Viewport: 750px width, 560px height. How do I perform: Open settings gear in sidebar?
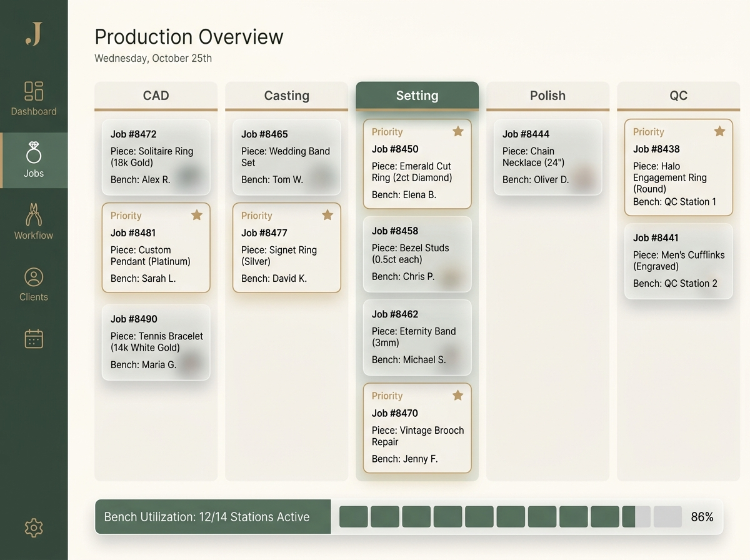pyautogui.click(x=34, y=527)
